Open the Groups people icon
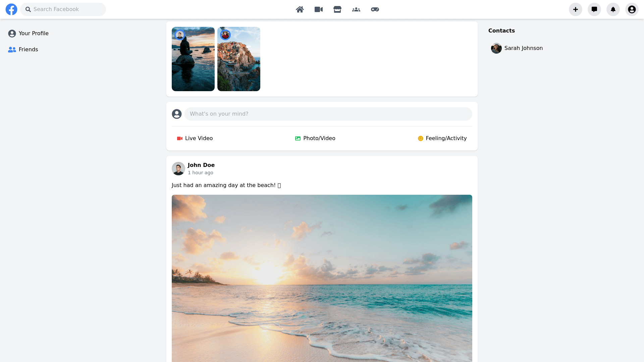Screen dimensions: 644x362 pos(356,9)
